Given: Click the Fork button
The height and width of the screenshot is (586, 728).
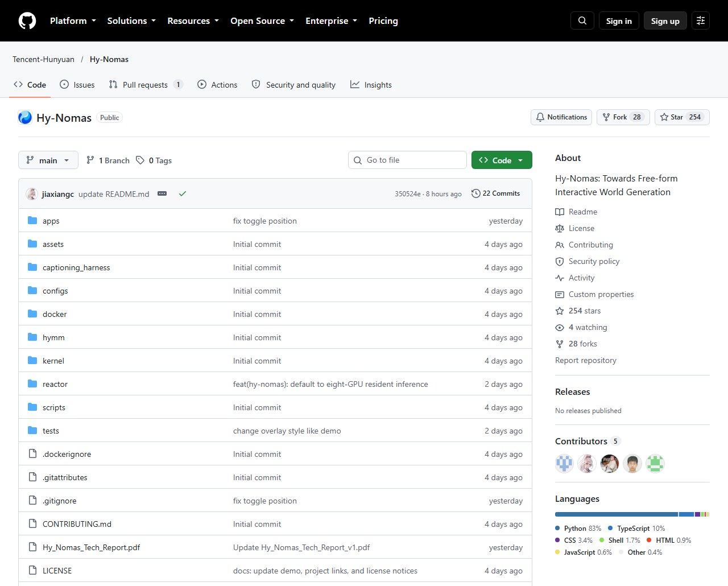Looking at the screenshot, I should [623, 117].
